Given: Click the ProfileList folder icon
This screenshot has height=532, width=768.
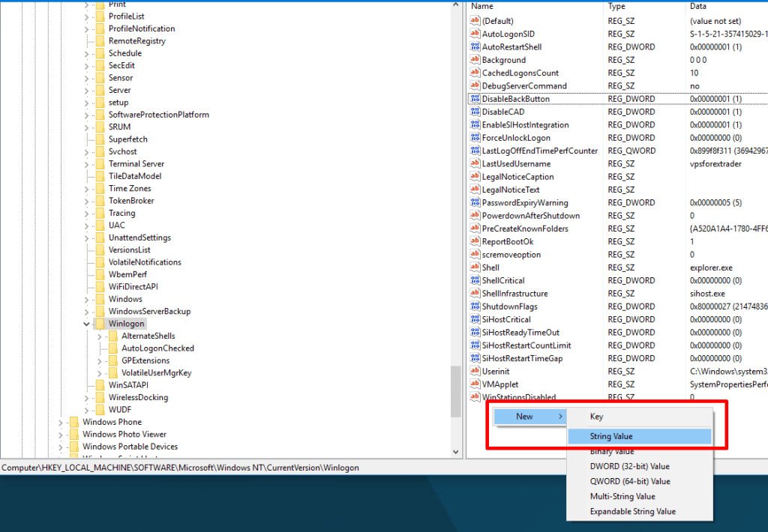Looking at the screenshot, I should 100,16.
